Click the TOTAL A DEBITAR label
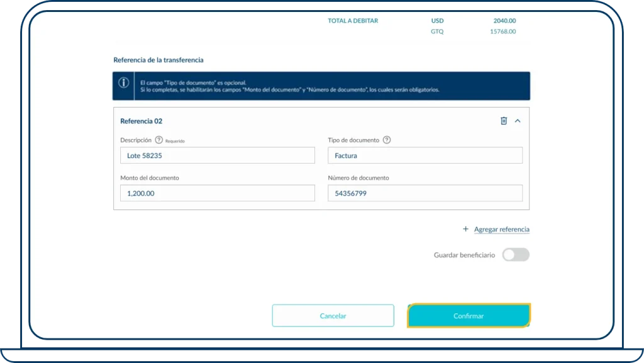644x363 pixels. coord(353,21)
